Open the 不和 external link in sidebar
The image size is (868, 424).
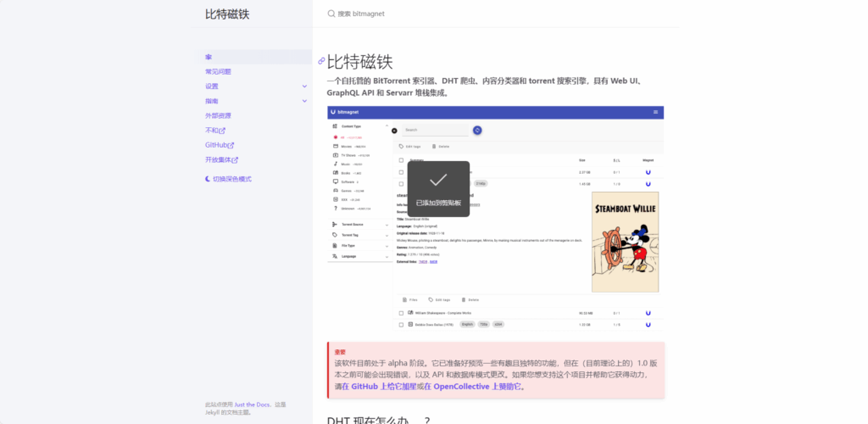[x=215, y=131]
